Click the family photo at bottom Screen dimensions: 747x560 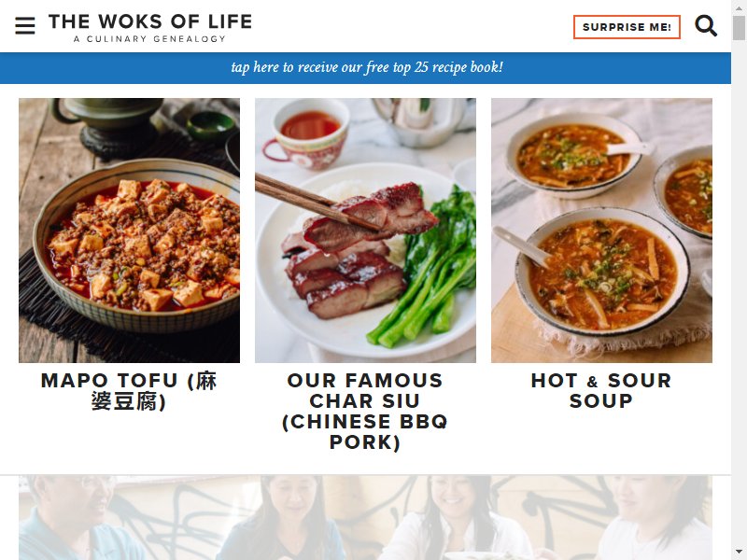[x=365, y=518]
